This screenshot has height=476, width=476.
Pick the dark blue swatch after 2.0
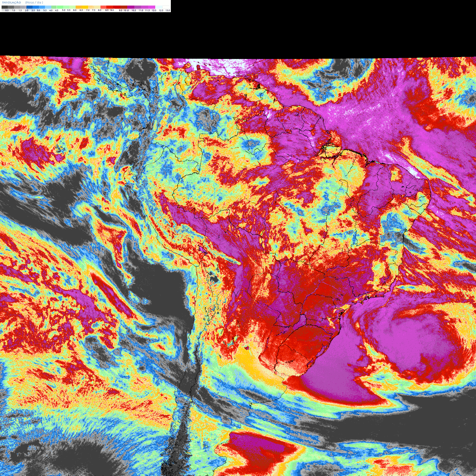coord(29,7)
